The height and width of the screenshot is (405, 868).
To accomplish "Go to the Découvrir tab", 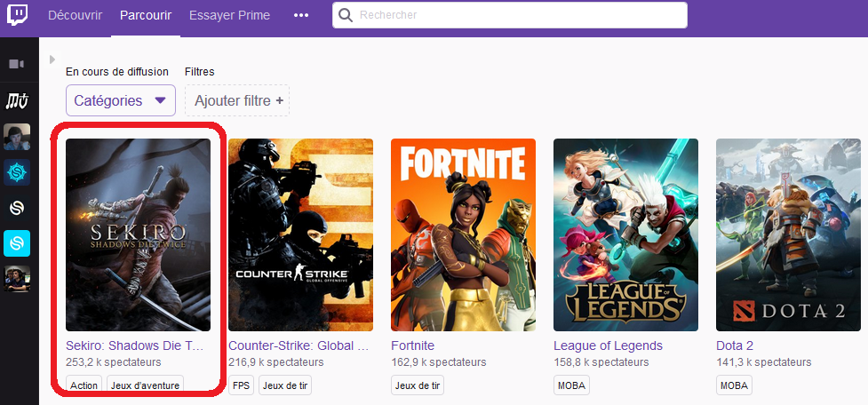I will coord(75,15).
